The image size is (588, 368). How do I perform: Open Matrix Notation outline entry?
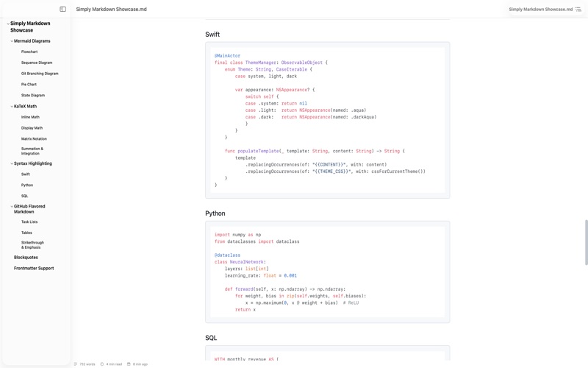pyautogui.click(x=34, y=139)
